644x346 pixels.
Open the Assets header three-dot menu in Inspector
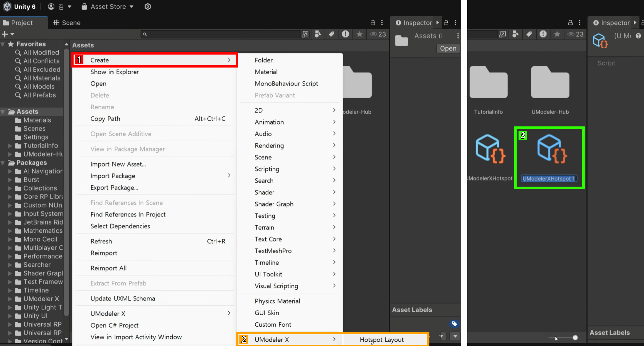click(x=458, y=36)
